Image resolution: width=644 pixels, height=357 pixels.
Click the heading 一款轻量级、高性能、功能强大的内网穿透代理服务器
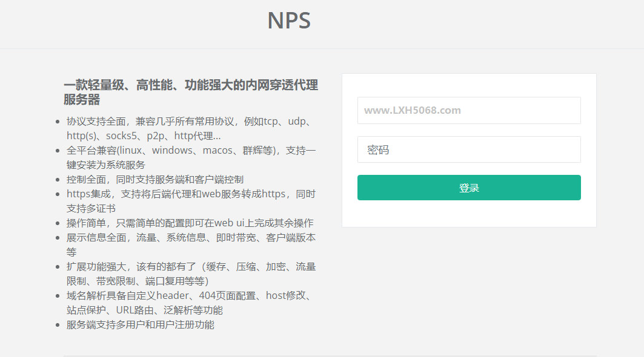[191, 93]
